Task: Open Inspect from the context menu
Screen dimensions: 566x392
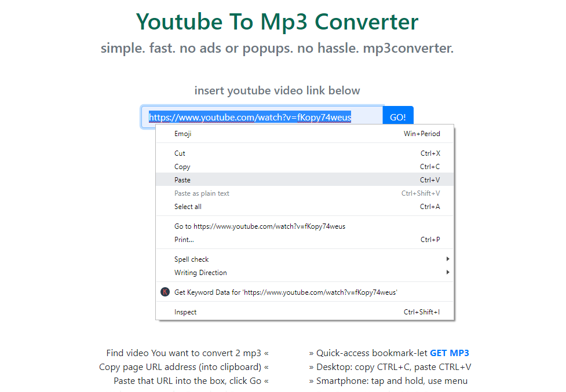Action: coord(185,312)
